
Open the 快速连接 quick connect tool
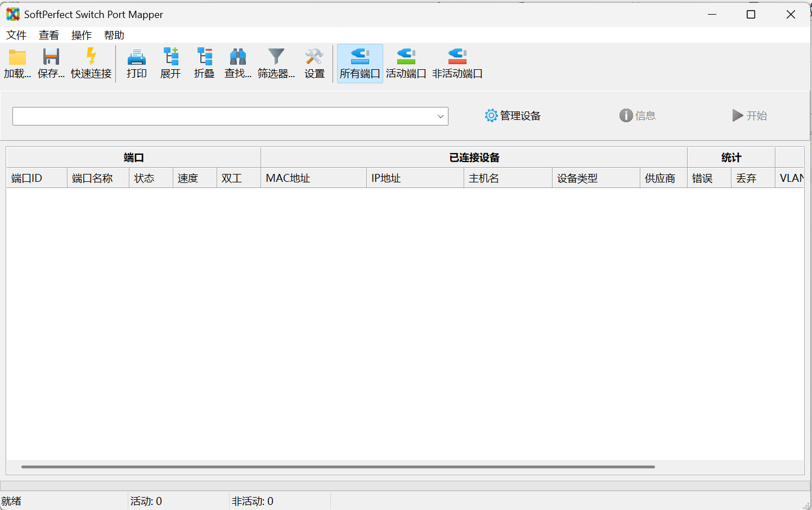point(90,63)
